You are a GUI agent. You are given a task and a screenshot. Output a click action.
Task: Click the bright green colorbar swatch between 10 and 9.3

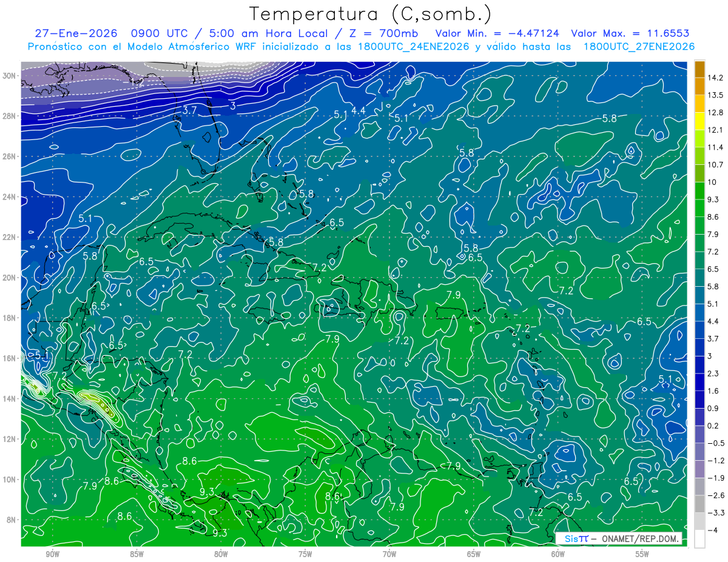[699, 191]
